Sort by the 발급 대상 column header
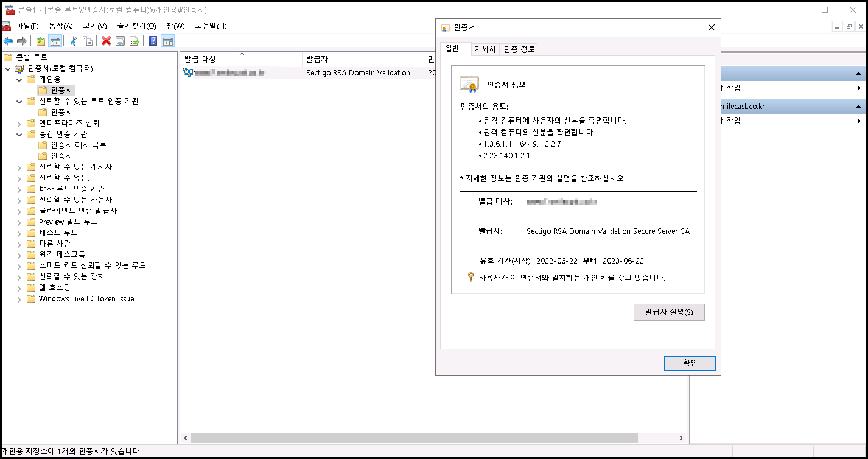The image size is (868, 459). (x=241, y=59)
